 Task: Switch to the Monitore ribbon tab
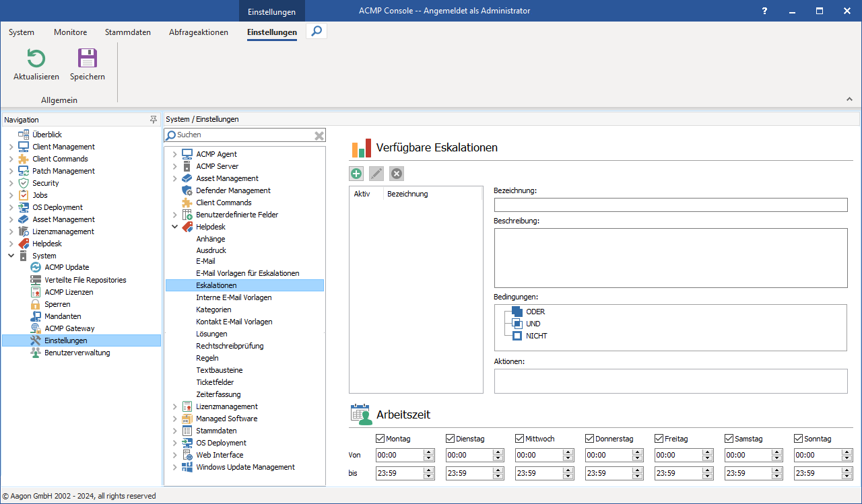click(69, 32)
